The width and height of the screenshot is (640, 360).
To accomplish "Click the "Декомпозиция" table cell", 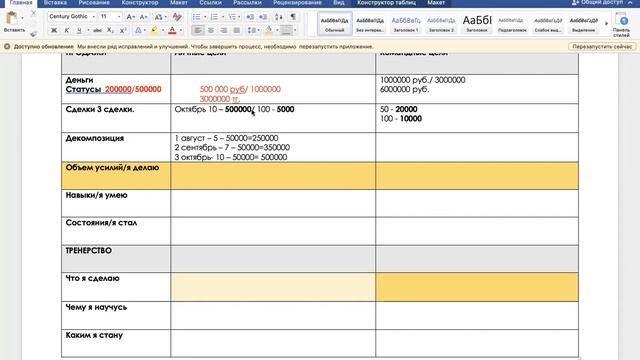I will tap(116, 147).
